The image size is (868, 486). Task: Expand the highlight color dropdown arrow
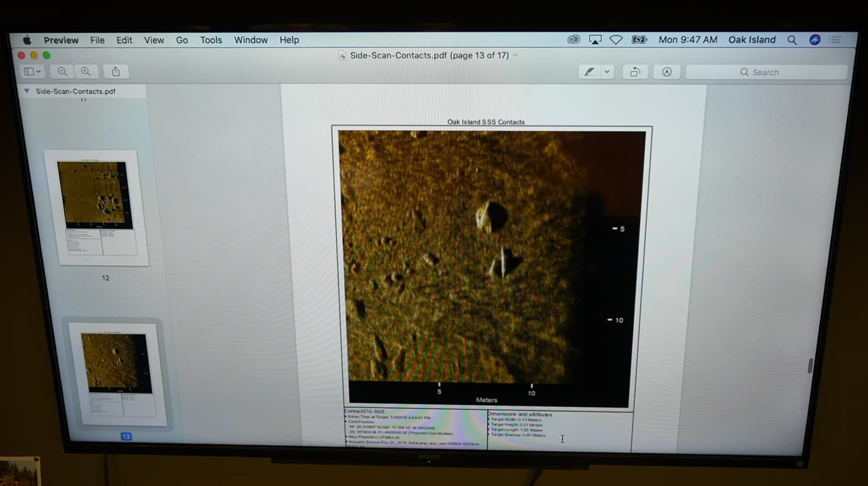pyautogui.click(x=607, y=72)
